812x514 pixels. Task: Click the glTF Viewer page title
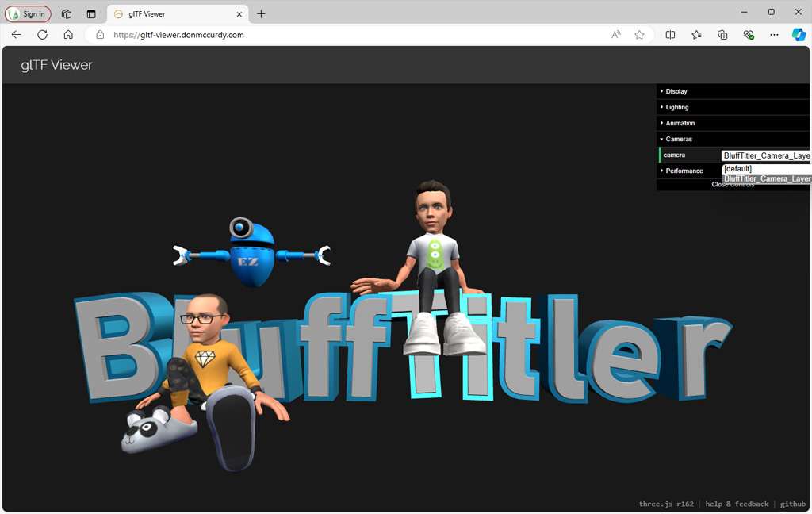pyautogui.click(x=57, y=65)
